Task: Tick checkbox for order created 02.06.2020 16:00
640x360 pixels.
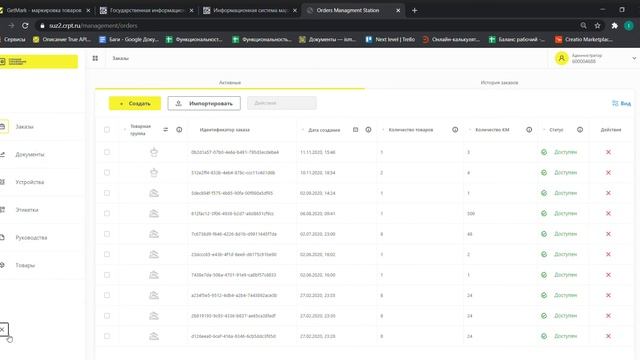Action: 107,275
